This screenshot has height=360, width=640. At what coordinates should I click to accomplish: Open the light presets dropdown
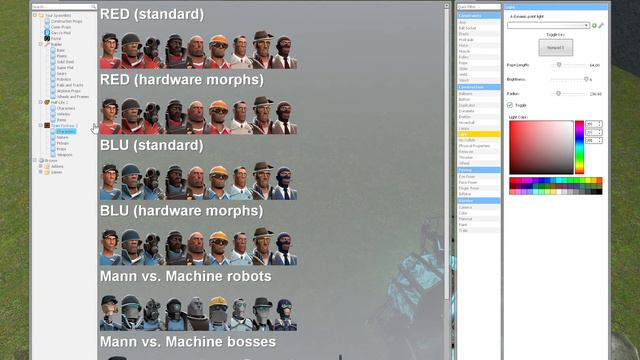coord(549,25)
